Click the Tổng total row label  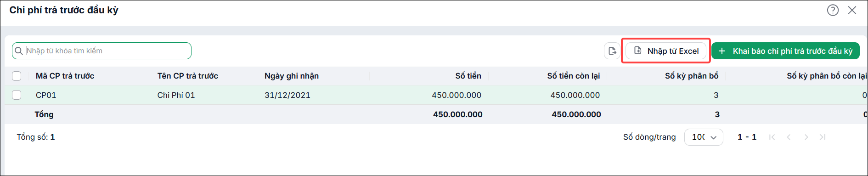[x=44, y=114]
